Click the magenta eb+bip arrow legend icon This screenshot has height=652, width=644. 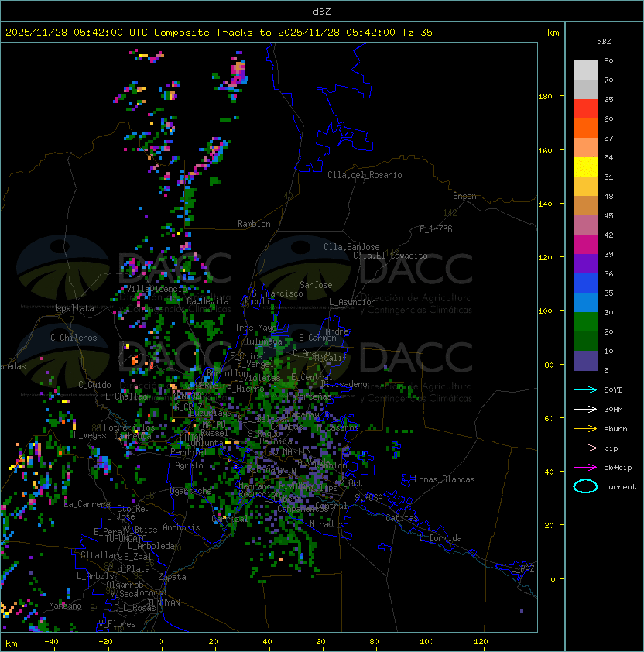585,468
